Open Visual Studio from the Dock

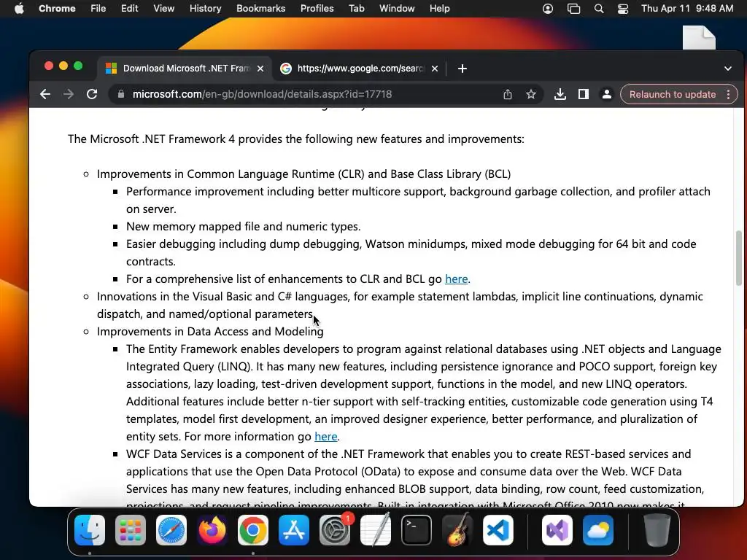pos(557,530)
